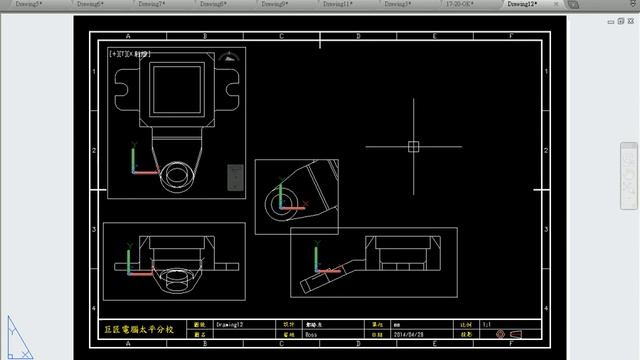Click the yellow school name title text
The width and height of the screenshot is (640, 360).
[139, 329]
